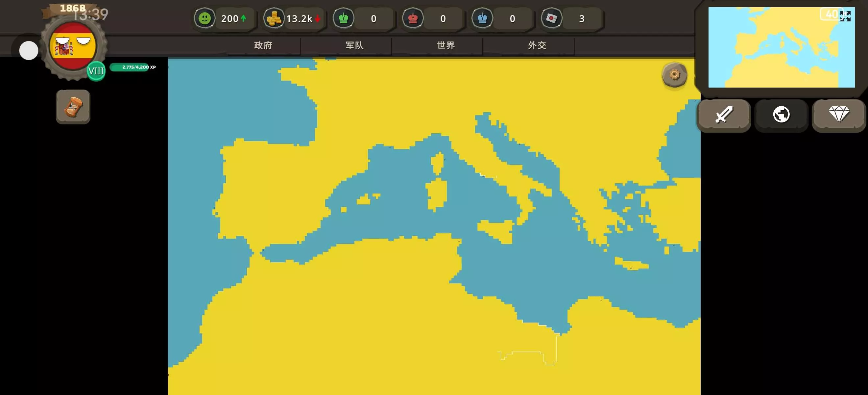
Task: Select the blue crown counter icon
Action: point(482,18)
